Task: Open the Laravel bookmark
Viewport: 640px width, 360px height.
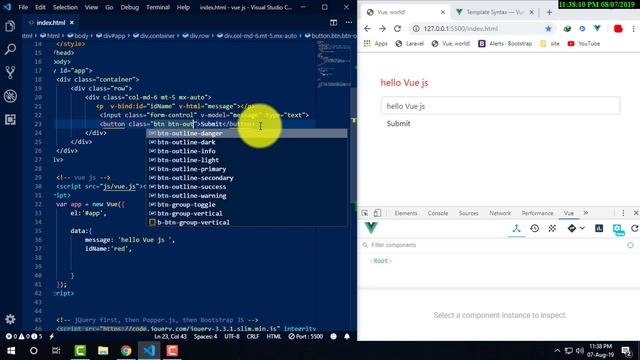Action: click(x=410, y=44)
